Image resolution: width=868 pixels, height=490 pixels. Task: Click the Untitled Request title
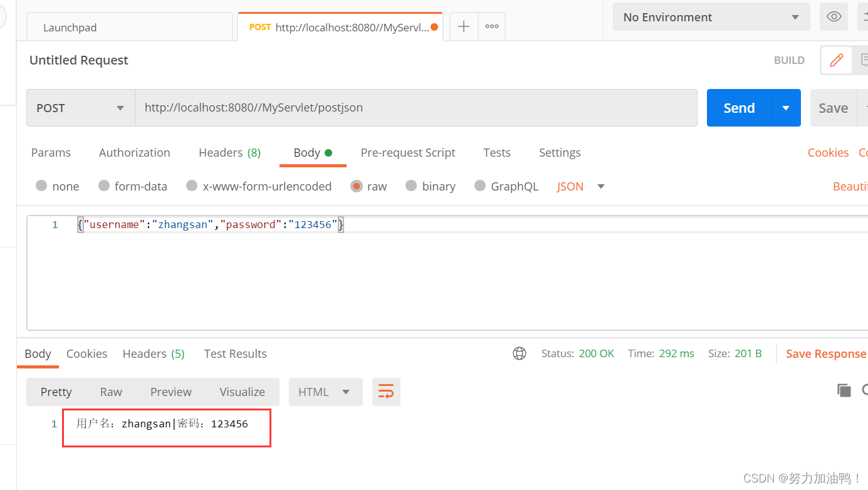tap(79, 60)
